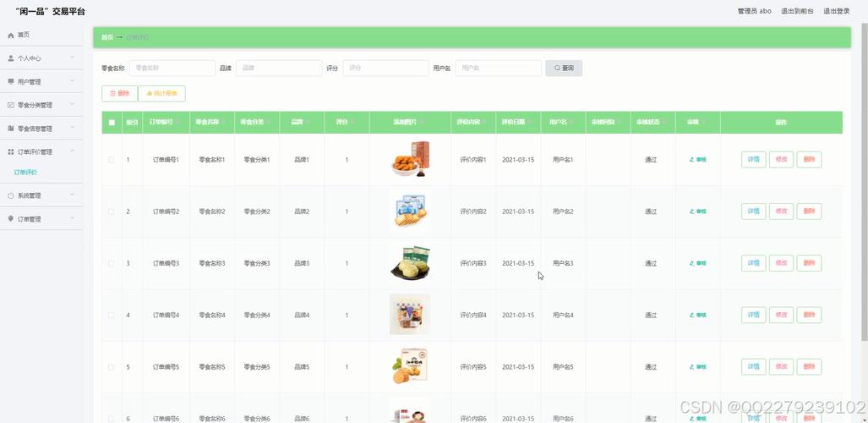868x423 pixels.
Task: Open the snack image thumbnail in row 5
Action: coord(410,366)
